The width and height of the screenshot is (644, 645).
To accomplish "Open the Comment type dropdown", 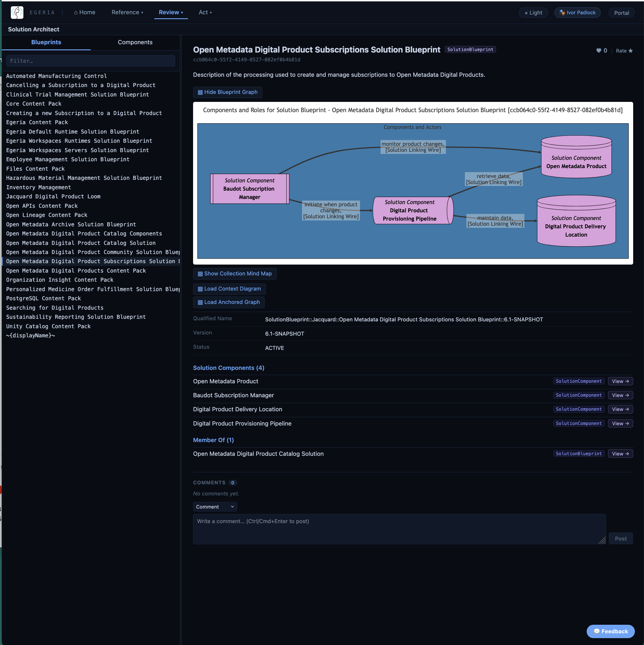I will pos(215,507).
